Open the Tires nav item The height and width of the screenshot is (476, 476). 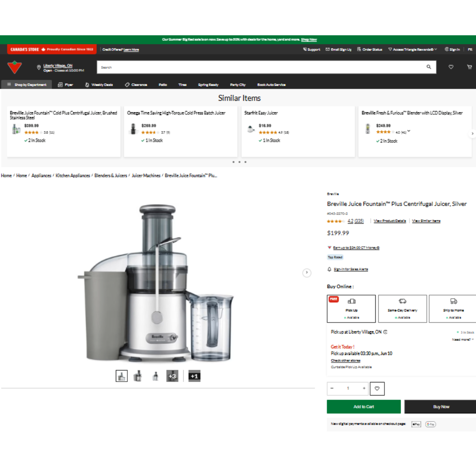182,85
